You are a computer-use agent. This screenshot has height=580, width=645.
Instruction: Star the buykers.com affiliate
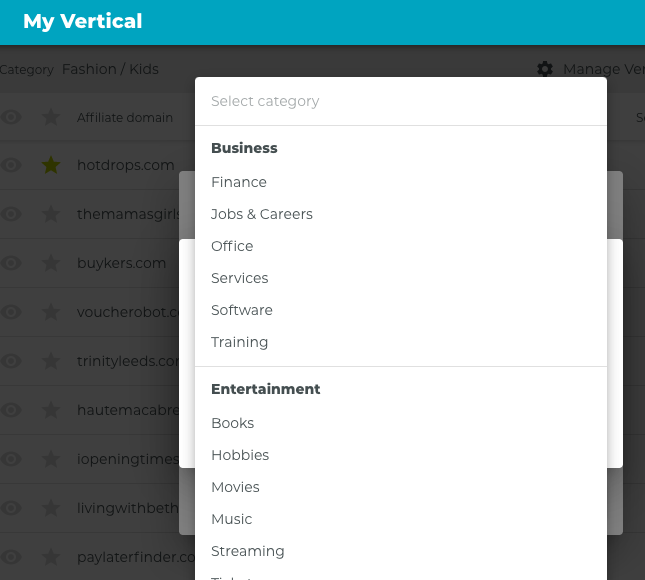(x=51, y=263)
